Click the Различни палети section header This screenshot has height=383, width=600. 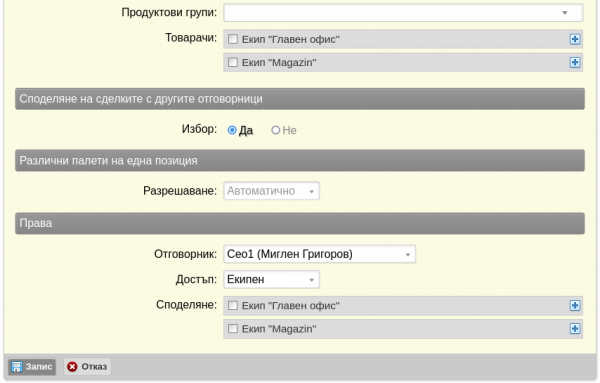[300, 160]
